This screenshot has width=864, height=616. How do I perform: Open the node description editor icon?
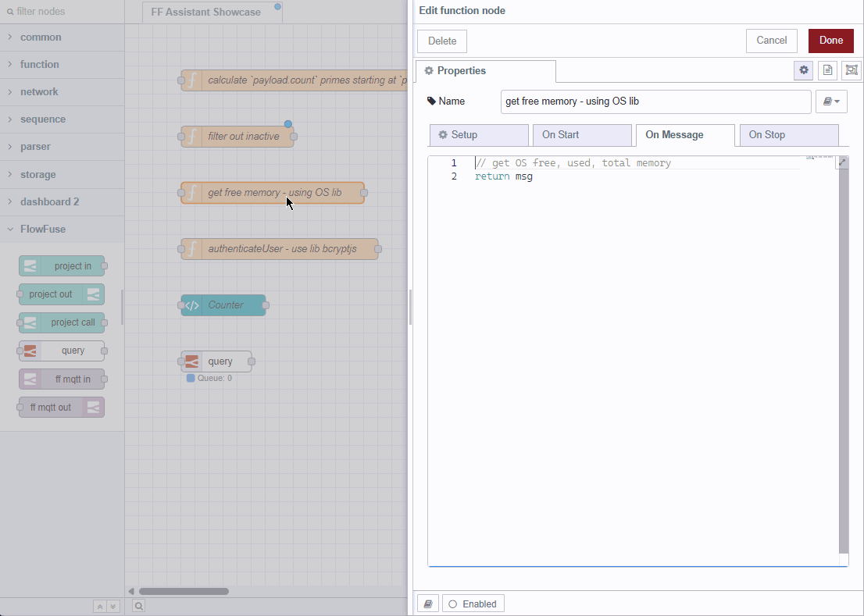[827, 70]
